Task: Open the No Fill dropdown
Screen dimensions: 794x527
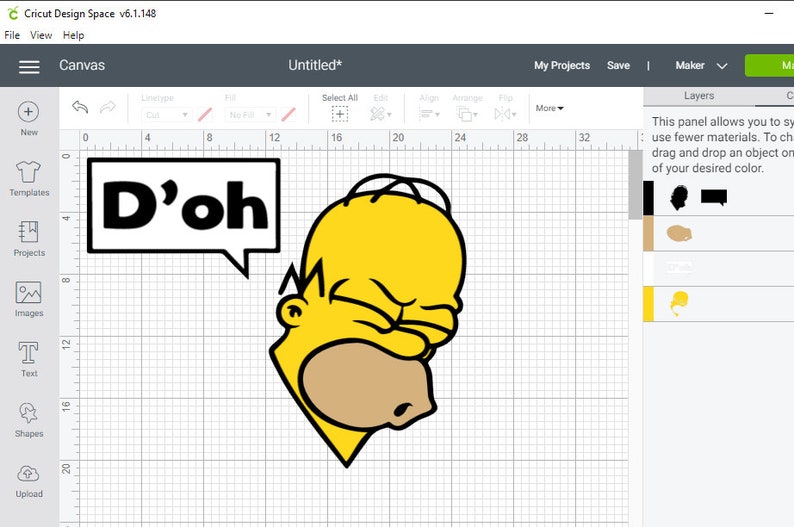Action: [x=250, y=115]
